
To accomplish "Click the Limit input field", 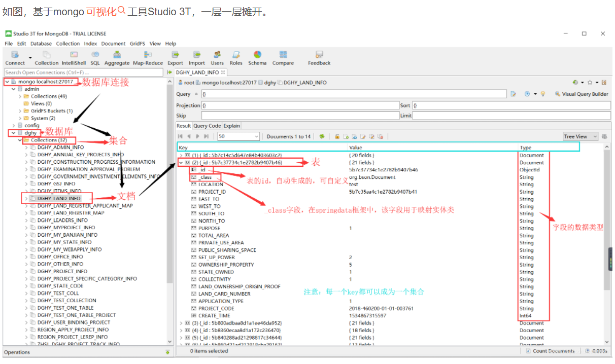I will [x=511, y=116].
